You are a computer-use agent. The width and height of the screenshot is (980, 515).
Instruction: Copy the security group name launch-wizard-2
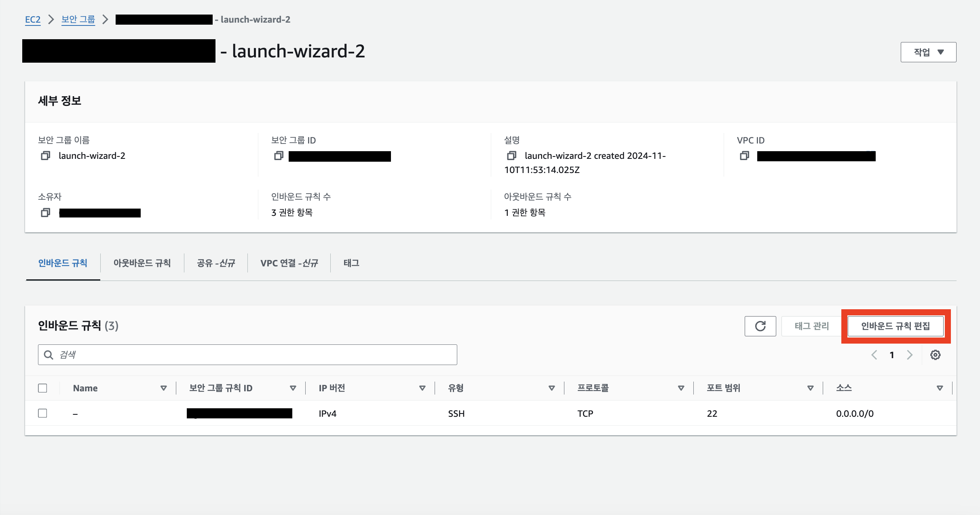45,156
